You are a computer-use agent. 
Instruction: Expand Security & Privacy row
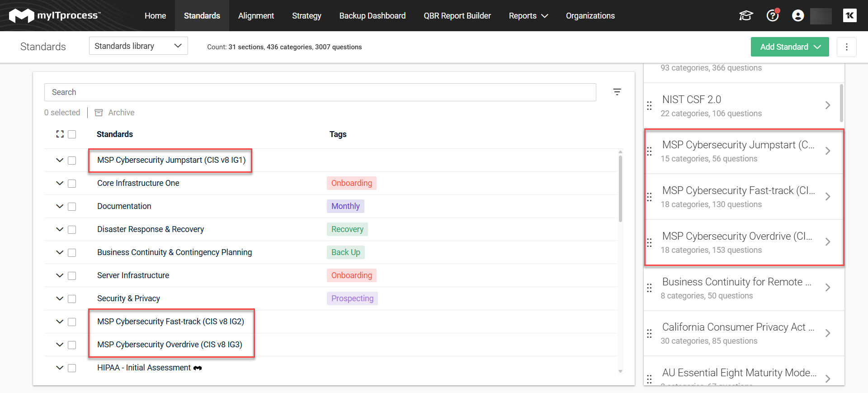pos(60,298)
